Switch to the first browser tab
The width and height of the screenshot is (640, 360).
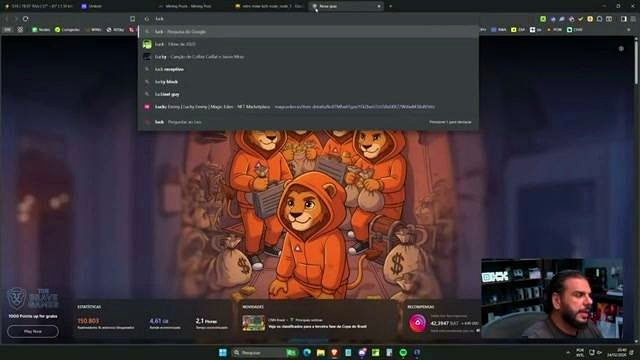[x=39, y=6]
